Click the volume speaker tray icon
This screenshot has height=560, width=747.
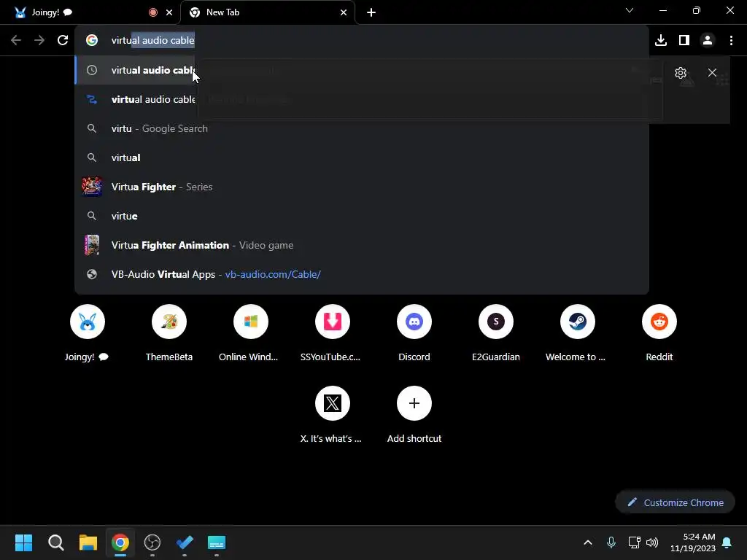click(652, 542)
